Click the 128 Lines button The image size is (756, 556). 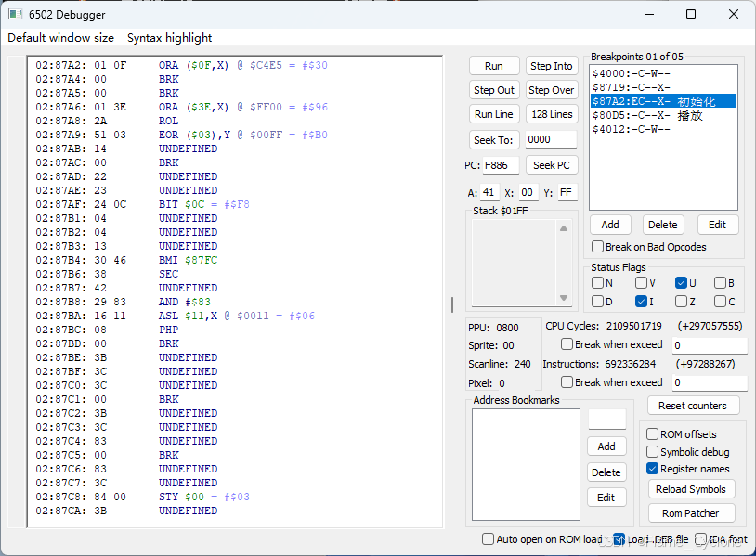[551, 114]
